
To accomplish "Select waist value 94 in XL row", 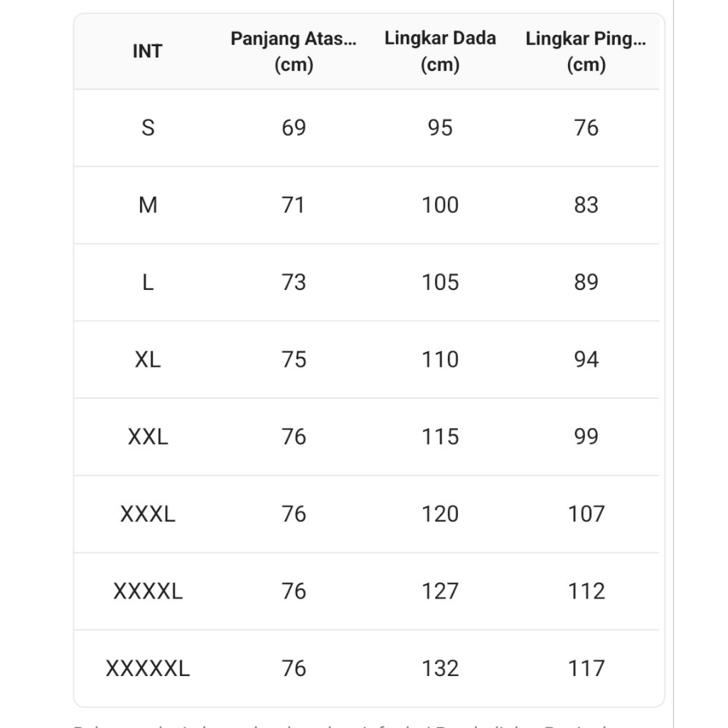I will [587, 360].
